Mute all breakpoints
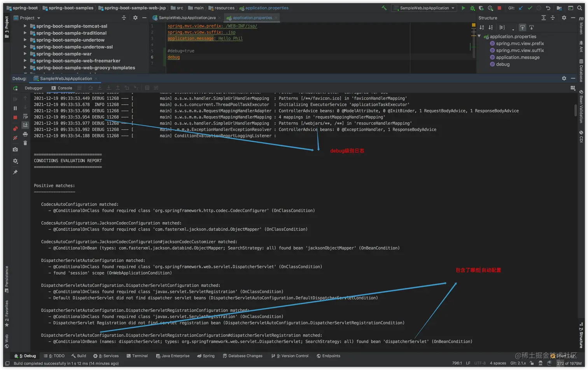Screen dimensions: 588x370 pyautogui.click(x=15, y=138)
